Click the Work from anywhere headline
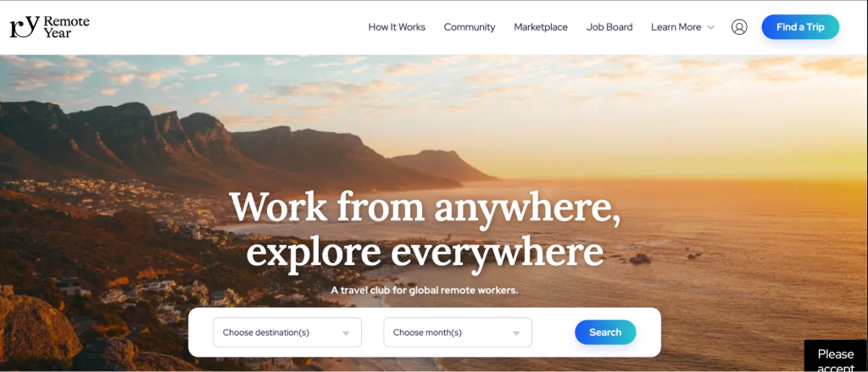The height and width of the screenshot is (372, 868). [x=426, y=229]
